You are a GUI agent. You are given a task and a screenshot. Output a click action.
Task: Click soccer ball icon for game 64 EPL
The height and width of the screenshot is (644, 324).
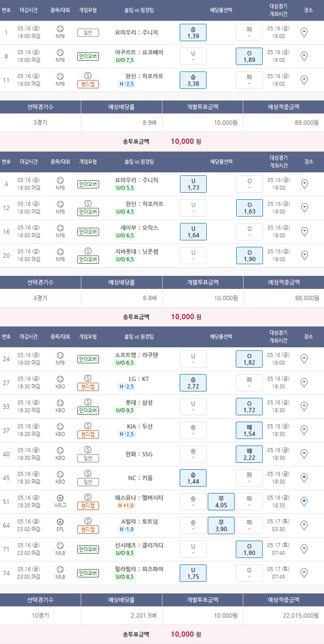tap(60, 521)
